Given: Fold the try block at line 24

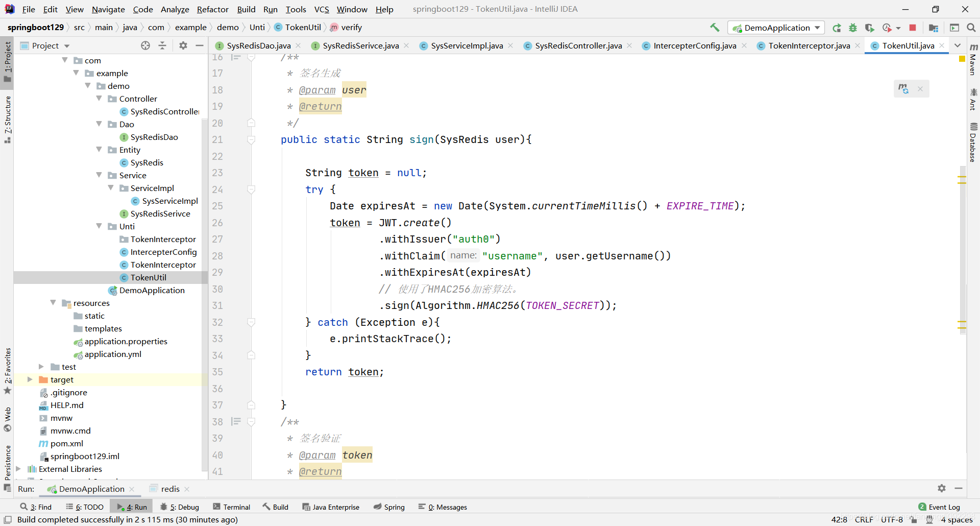Looking at the screenshot, I should 251,189.
